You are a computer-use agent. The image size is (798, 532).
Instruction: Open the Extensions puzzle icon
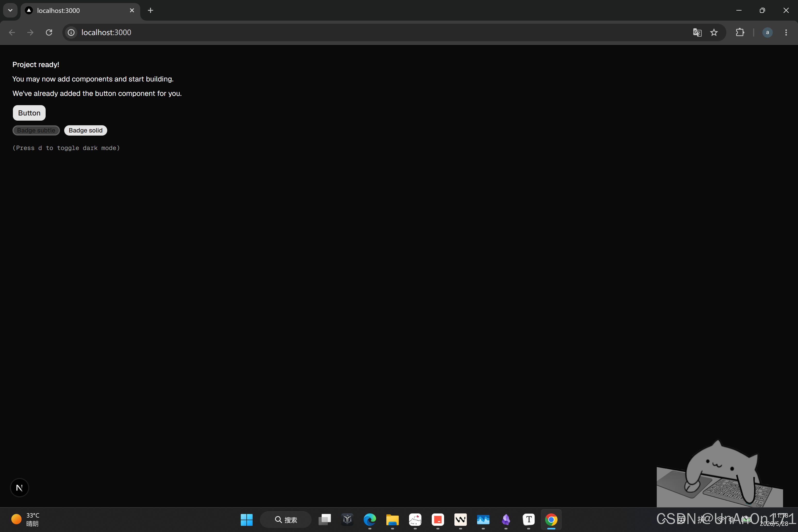coord(740,32)
